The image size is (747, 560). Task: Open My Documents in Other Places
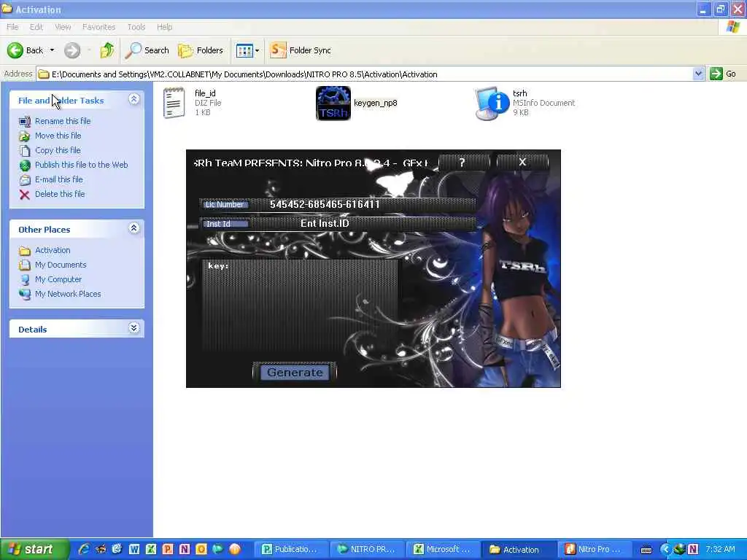click(x=61, y=265)
